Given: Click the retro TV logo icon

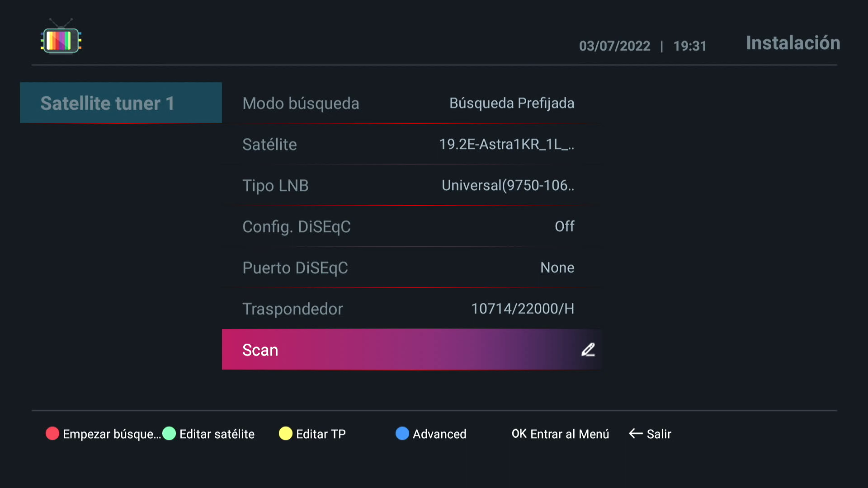Looking at the screenshot, I should (x=61, y=38).
